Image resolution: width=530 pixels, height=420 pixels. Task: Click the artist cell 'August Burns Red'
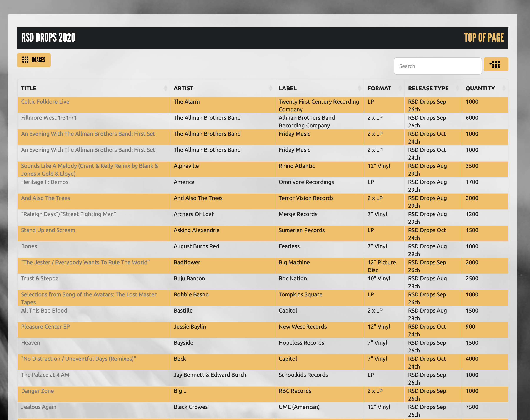coord(196,246)
